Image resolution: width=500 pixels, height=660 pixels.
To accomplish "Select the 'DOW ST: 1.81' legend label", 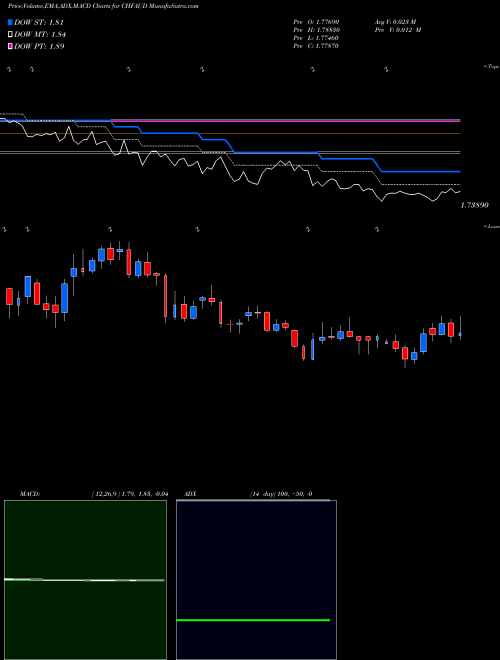I will [39, 22].
